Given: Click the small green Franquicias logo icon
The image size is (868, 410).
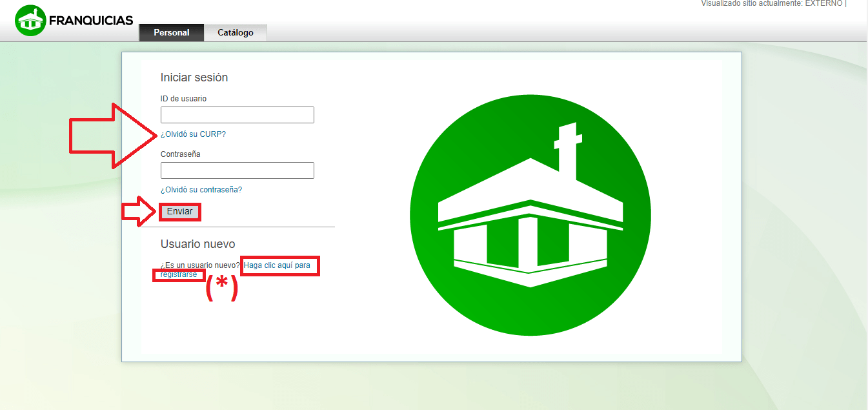Looking at the screenshot, I should tap(30, 21).
